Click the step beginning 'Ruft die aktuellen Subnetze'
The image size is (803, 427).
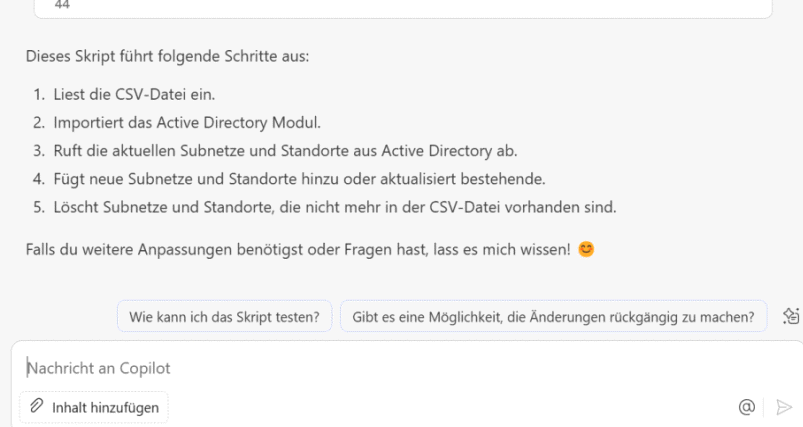click(285, 151)
